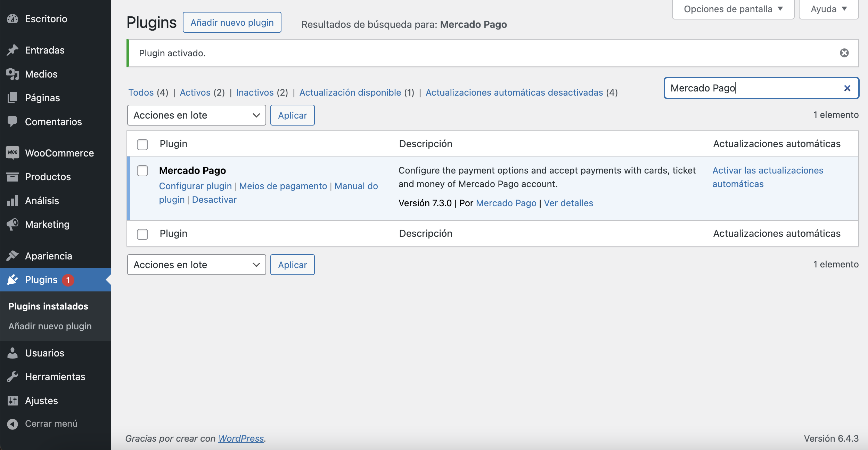Click the Escritorio dashboard icon

click(x=13, y=19)
